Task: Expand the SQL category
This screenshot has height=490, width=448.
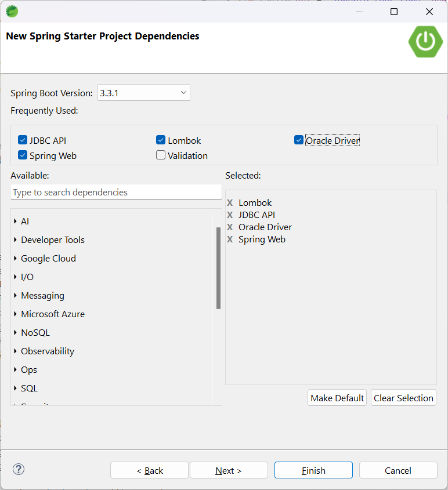Action: coord(15,388)
